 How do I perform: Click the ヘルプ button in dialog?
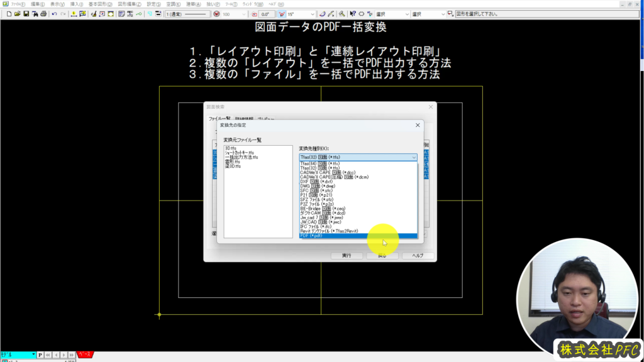coord(418,256)
